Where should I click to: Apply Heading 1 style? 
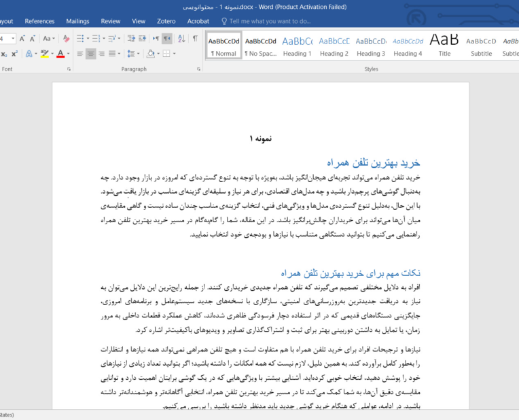pyautogui.click(x=298, y=46)
